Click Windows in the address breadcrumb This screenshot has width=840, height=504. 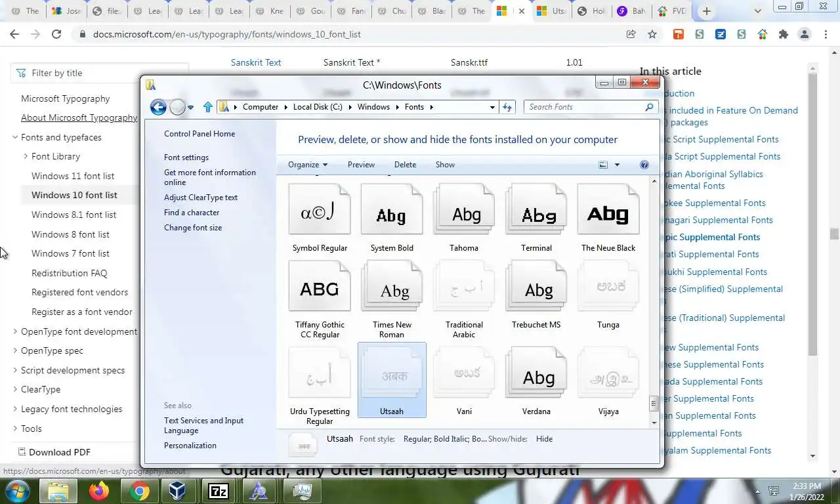tap(373, 107)
